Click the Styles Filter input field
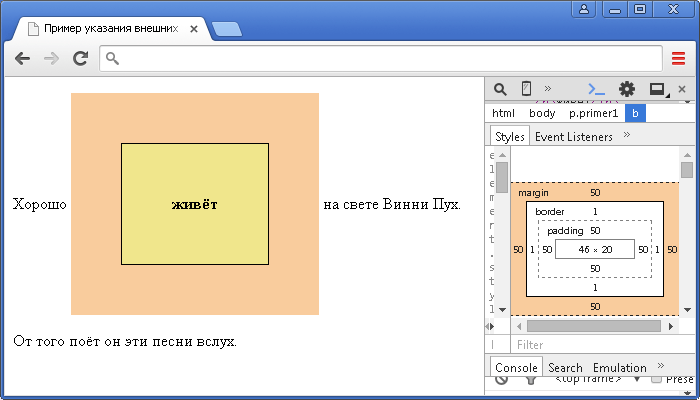The height and width of the screenshot is (400, 700). tap(603, 345)
